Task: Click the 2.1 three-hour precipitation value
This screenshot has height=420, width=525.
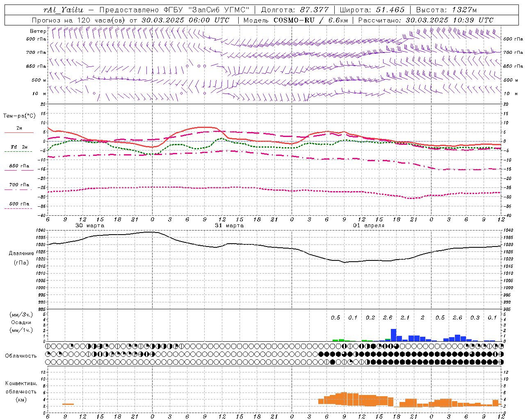Action: click(405, 318)
